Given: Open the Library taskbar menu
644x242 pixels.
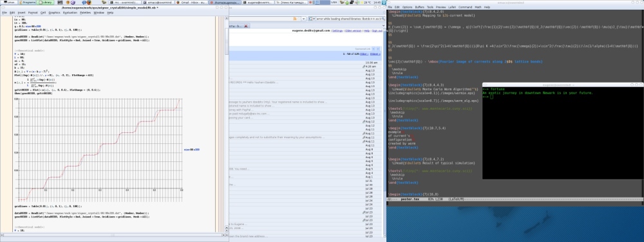Looking at the screenshot, I should pos(46,2).
